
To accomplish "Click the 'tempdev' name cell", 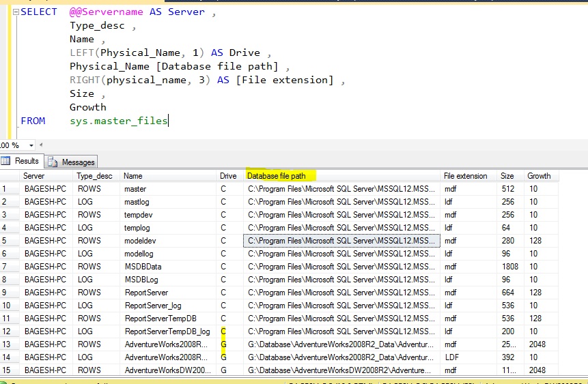I will [x=168, y=215].
